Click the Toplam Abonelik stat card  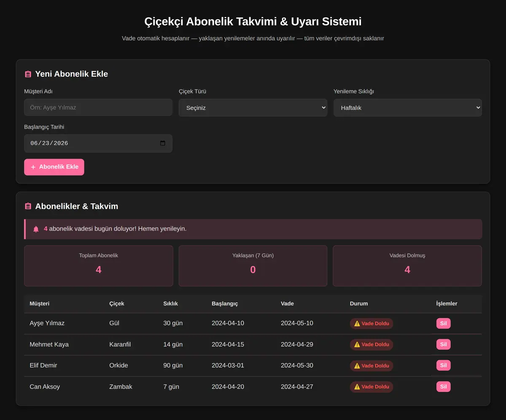pyautogui.click(x=99, y=266)
